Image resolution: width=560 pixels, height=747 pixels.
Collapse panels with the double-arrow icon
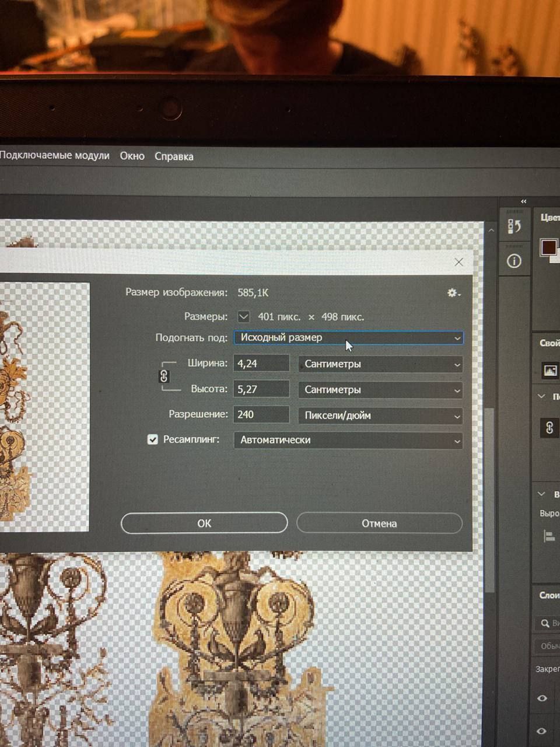(523, 201)
